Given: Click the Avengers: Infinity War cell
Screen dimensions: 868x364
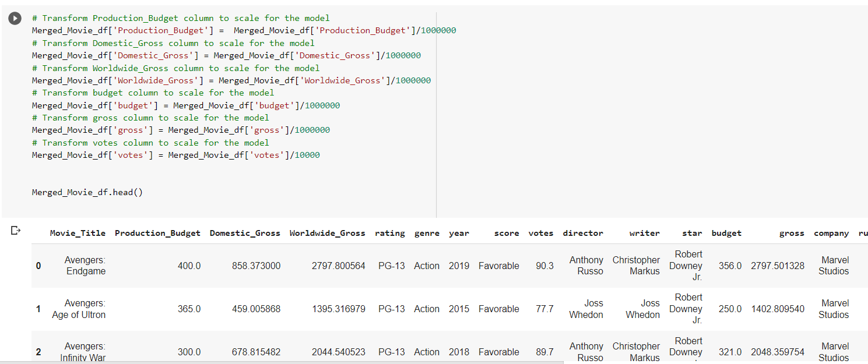Looking at the screenshot, I should point(83,352).
